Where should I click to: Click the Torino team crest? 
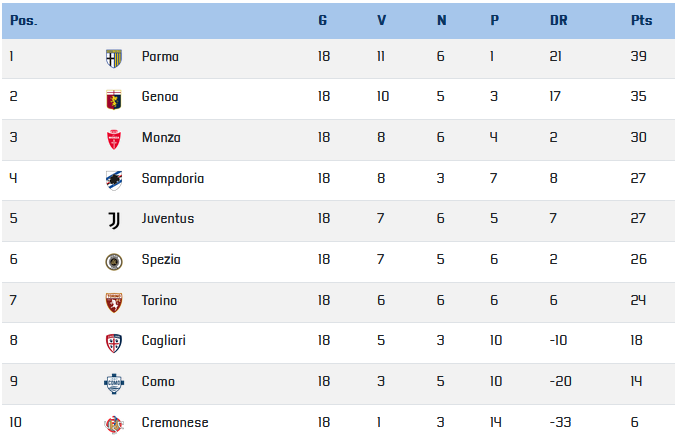point(114,303)
